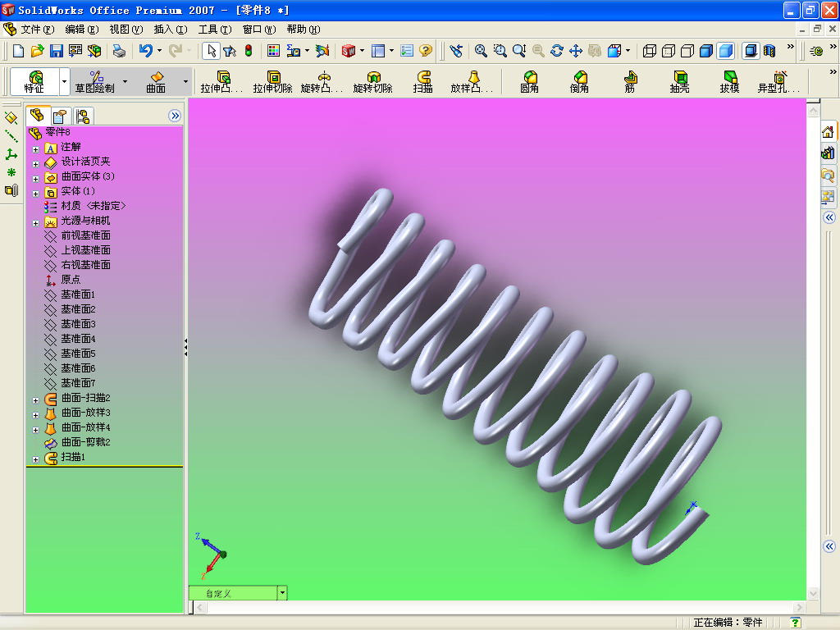Switch to shaded with edges display

pos(706,51)
